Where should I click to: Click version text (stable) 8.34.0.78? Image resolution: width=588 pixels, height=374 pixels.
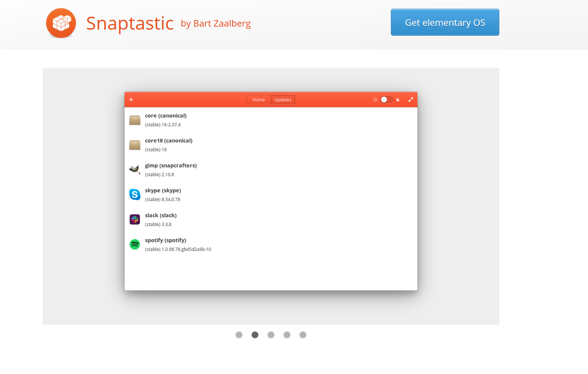(x=163, y=200)
